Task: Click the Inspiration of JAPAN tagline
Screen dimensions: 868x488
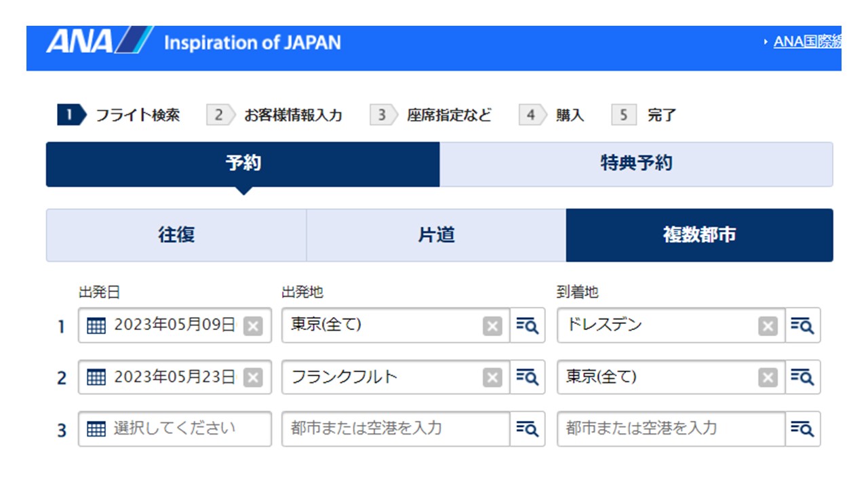Action: click(x=252, y=43)
